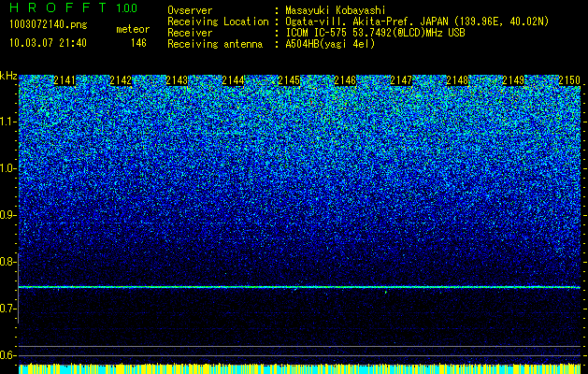
Task: Click the 2146 time marker
Action: click(345, 80)
